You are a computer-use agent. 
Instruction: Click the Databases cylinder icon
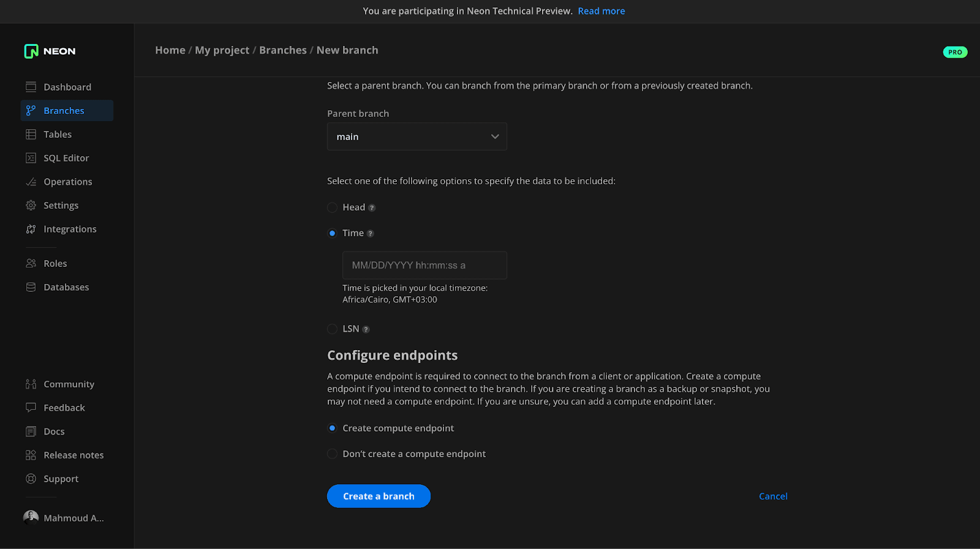(31, 287)
